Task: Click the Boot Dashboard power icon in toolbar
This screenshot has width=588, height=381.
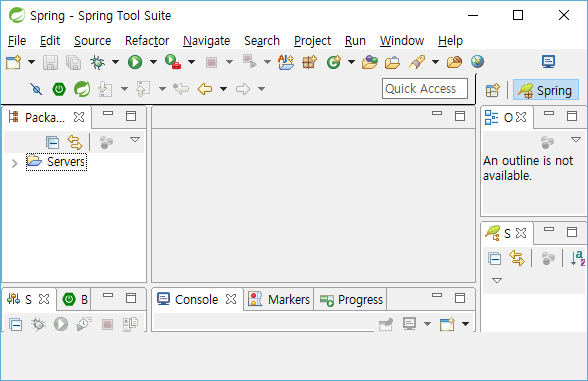Action: click(59, 89)
